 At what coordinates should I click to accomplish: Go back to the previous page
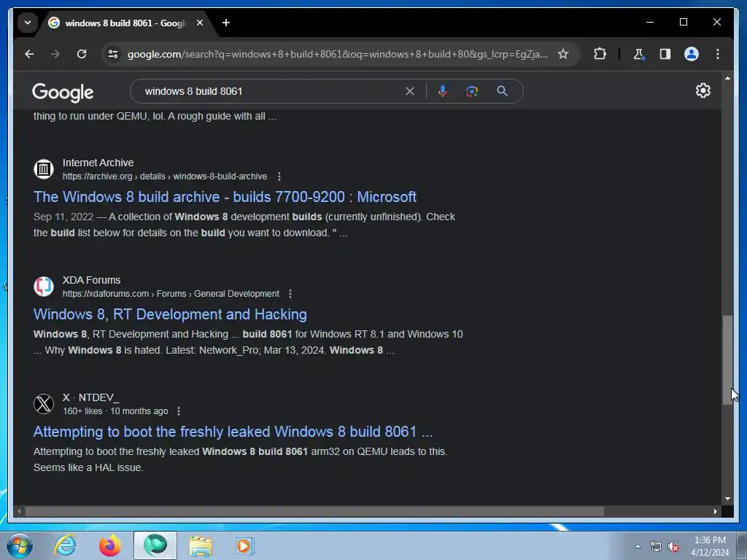(x=29, y=54)
